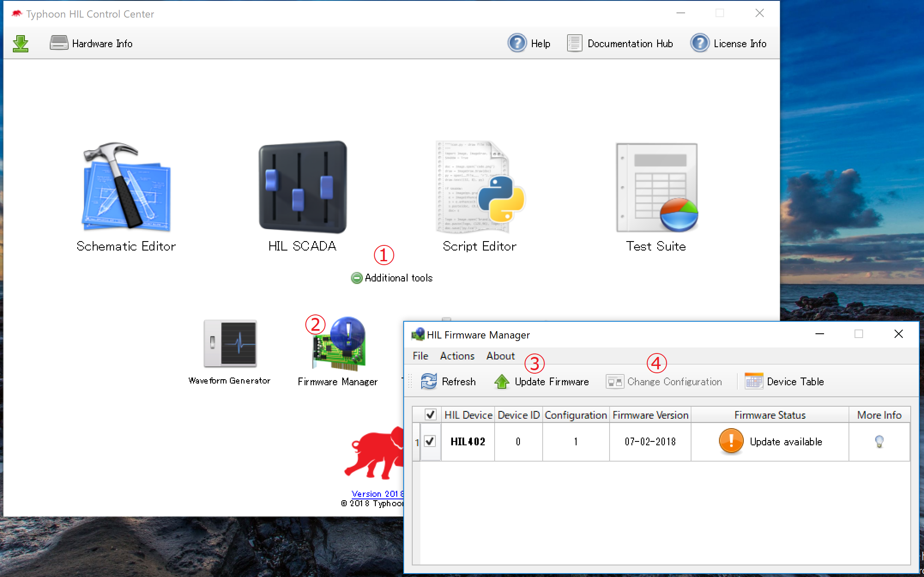The height and width of the screenshot is (577, 924).
Task: Click the Refresh toolbar button
Action: coord(448,381)
